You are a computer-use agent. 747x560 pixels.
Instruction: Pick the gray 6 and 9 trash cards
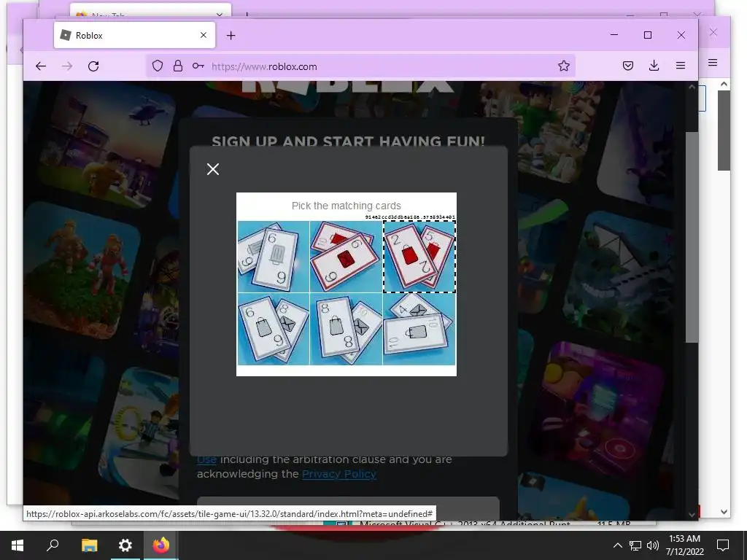coord(274,257)
